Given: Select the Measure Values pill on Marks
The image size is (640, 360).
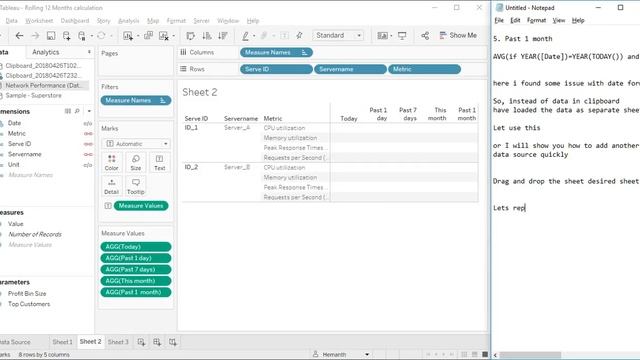Looking at the screenshot, I should tap(141, 206).
